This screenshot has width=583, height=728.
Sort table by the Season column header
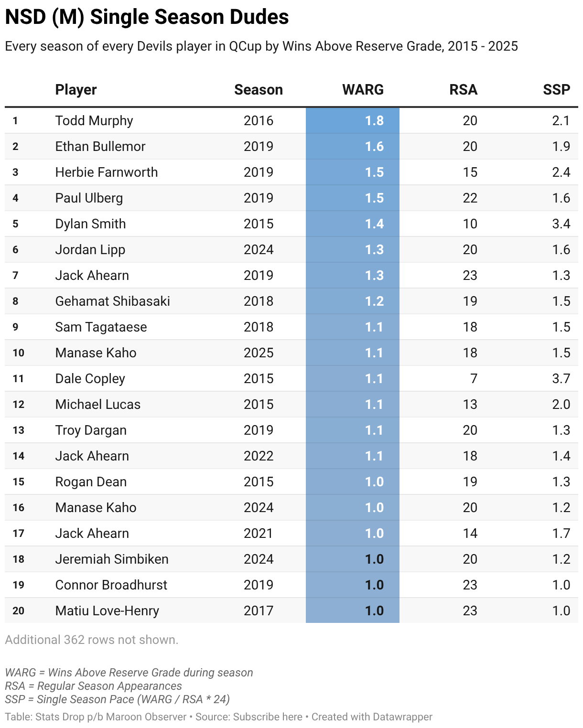point(259,90)
